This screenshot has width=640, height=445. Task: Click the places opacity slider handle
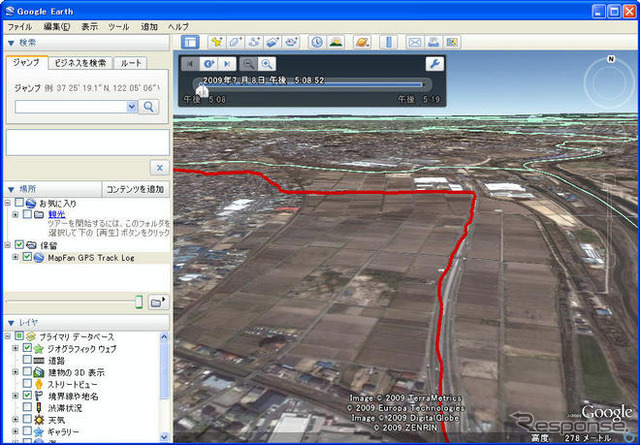pos(139,302)
